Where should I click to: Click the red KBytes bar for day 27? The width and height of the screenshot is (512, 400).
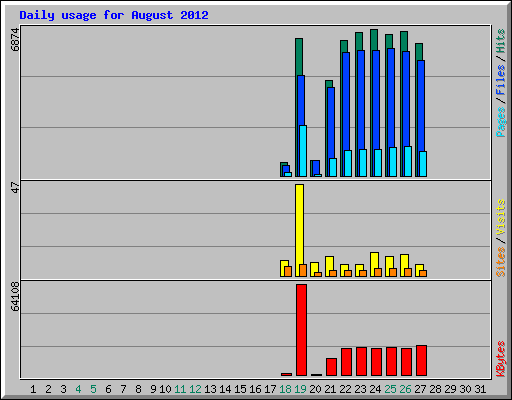421,361
